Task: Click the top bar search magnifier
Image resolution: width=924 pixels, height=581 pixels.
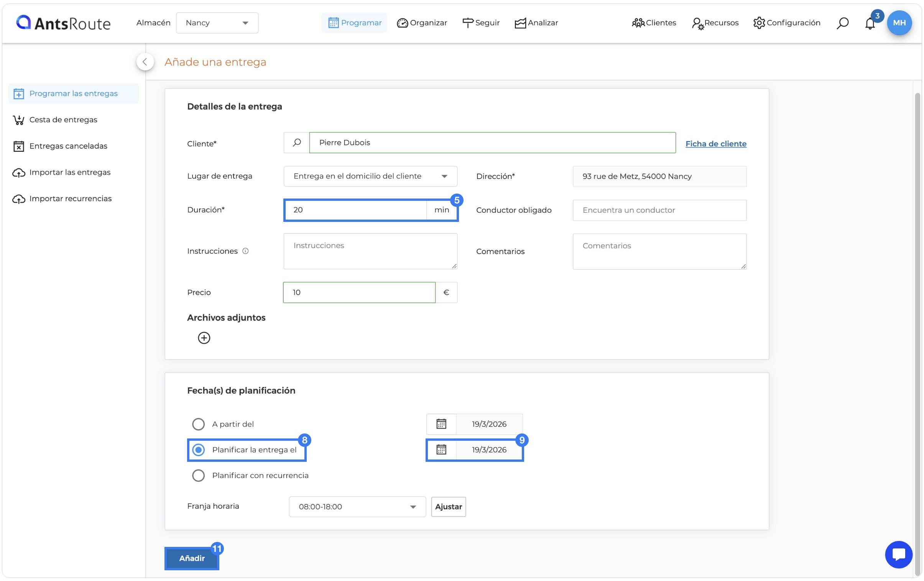Action: (x=843, y=23)
